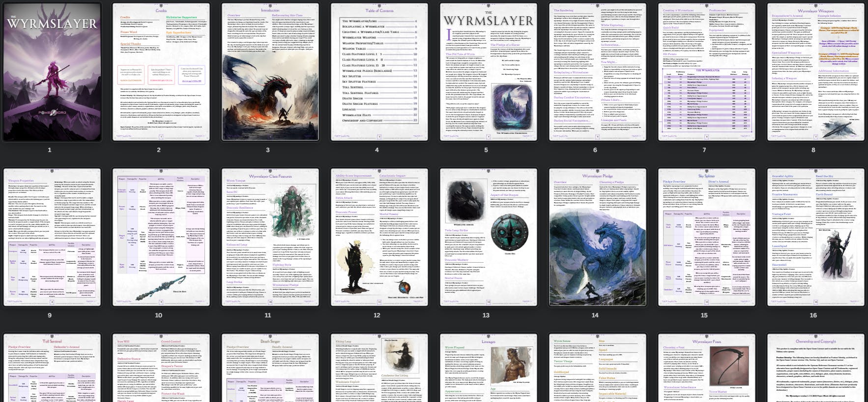Open page 5 titled The Wyrmslayer
868x402 pixels.
click(x=489, y=72)
